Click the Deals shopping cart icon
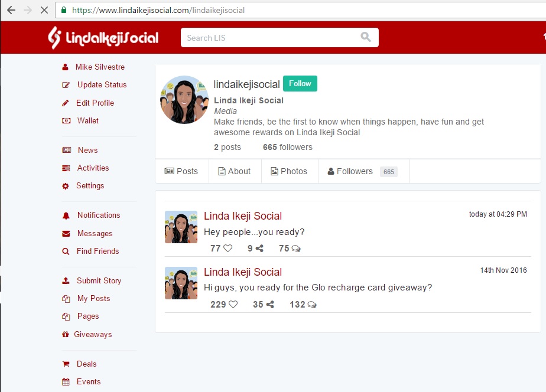This screenshot has height=392, width=546. [66, 364]
